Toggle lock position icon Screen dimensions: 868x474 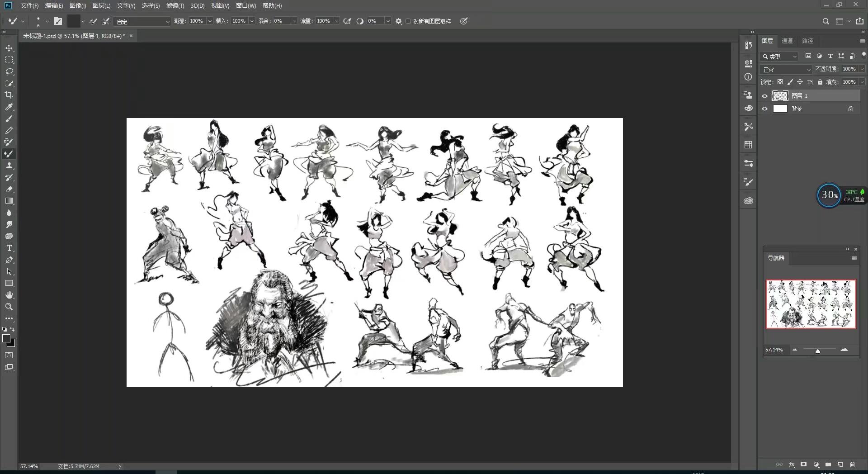click(800, 82)
